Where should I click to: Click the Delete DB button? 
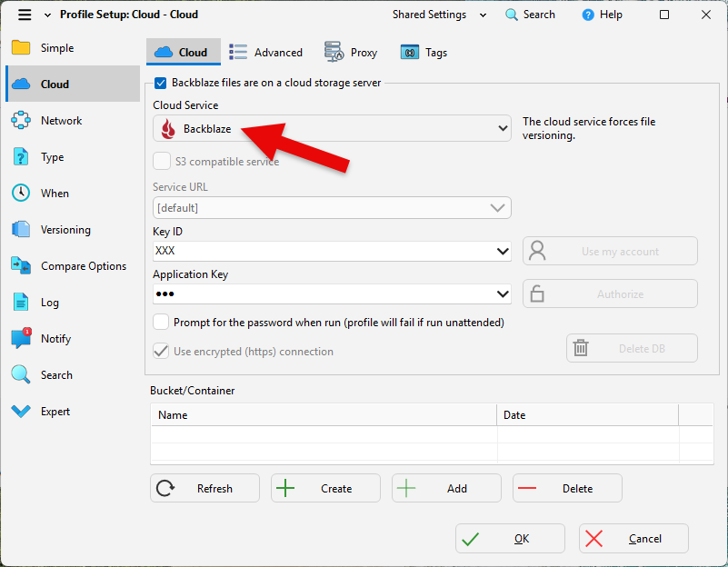pos(632,348)
